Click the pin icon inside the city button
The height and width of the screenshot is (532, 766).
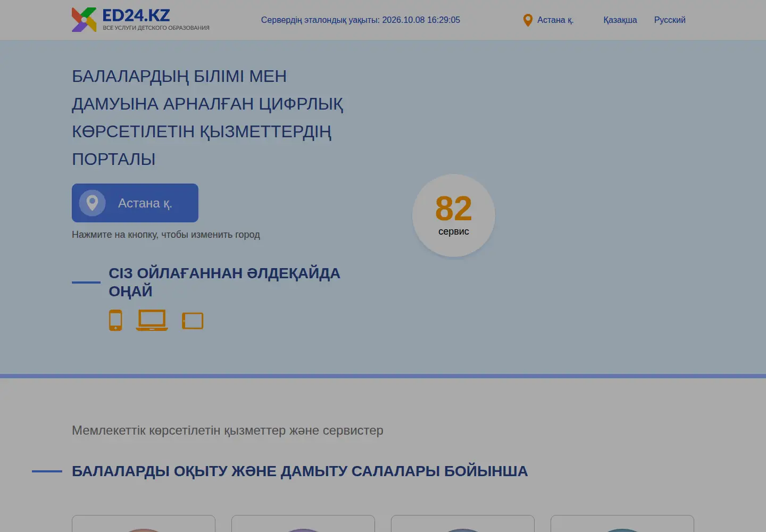pos(93,203)
